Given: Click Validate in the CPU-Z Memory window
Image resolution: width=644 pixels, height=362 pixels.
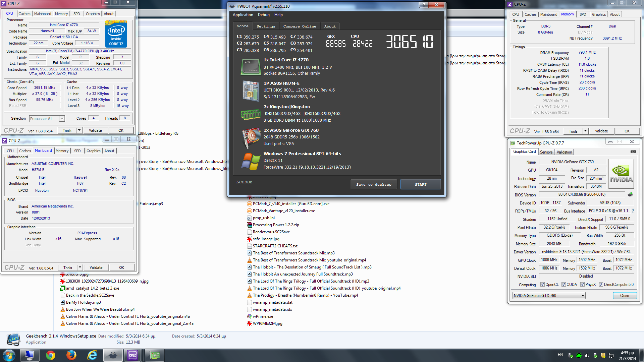Looking at the screenshot, I should tap(601, 131).
